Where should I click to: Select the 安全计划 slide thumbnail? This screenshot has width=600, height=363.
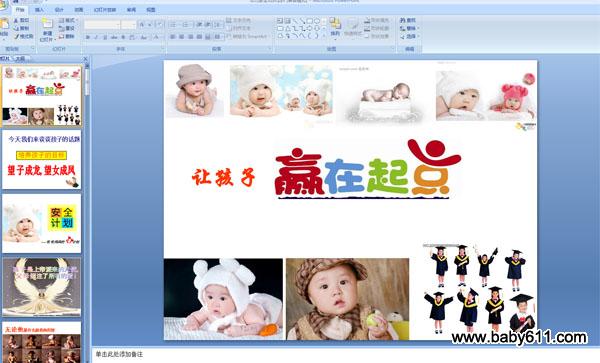pos(42,223)
